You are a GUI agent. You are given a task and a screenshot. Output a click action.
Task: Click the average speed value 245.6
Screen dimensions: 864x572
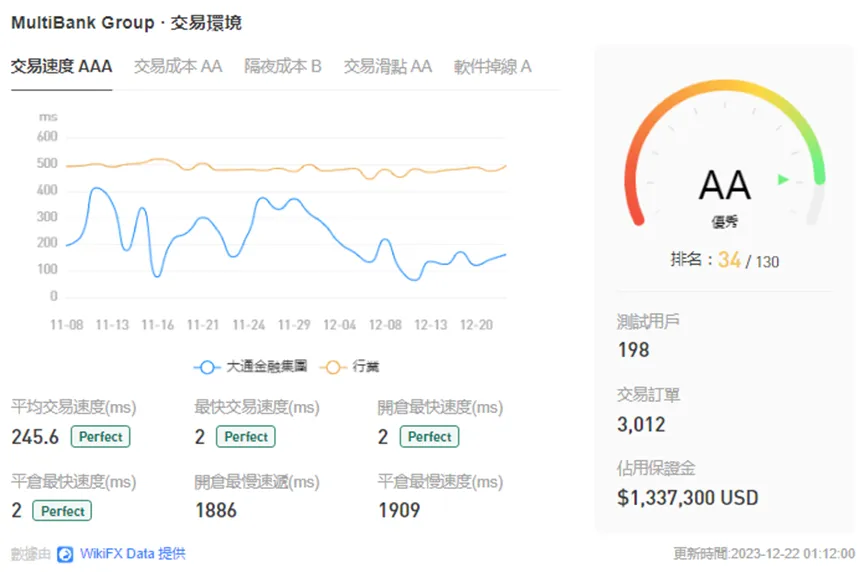coord(35,437)
